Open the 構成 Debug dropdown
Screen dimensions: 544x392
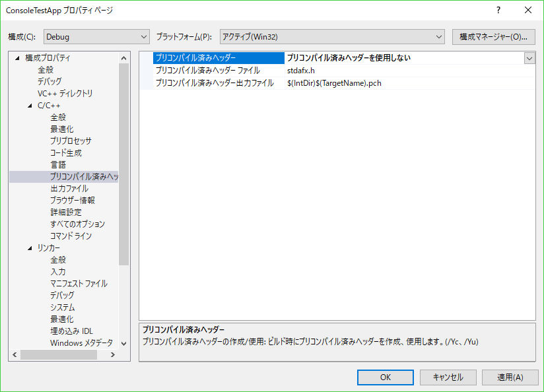click(x=96, y=36)
